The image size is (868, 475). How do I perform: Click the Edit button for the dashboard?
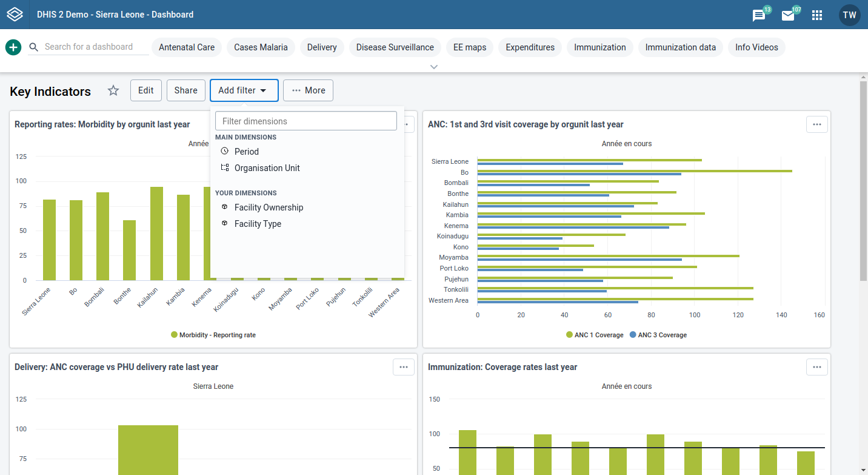pyautogui.click(x=145, y=90)
